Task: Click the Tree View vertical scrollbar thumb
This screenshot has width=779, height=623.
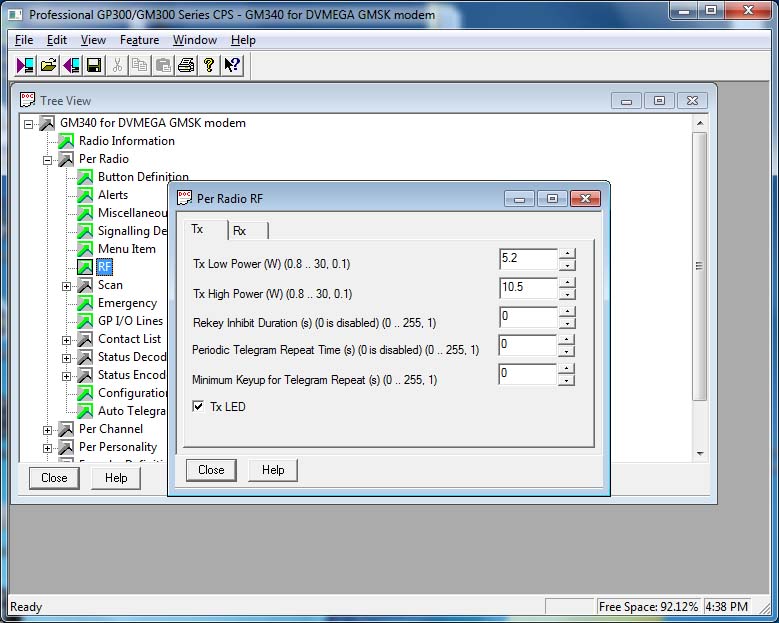Action: [700, 266]
